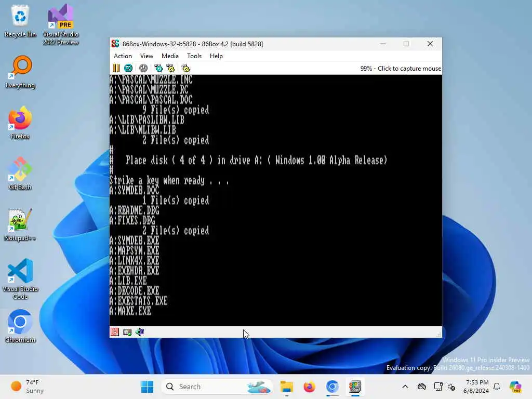Open the Media menu
This screenshot has width=532, height=399.
pos(170,56)
